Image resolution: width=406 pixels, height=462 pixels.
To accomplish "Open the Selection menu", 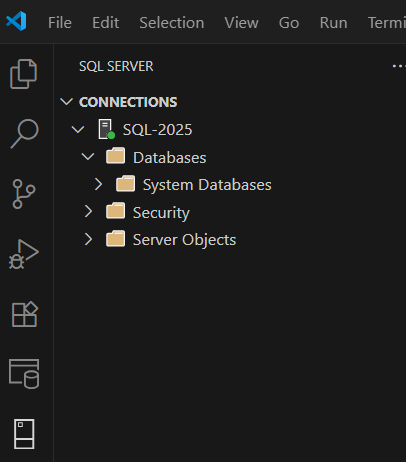I will [x=172, y=23].
